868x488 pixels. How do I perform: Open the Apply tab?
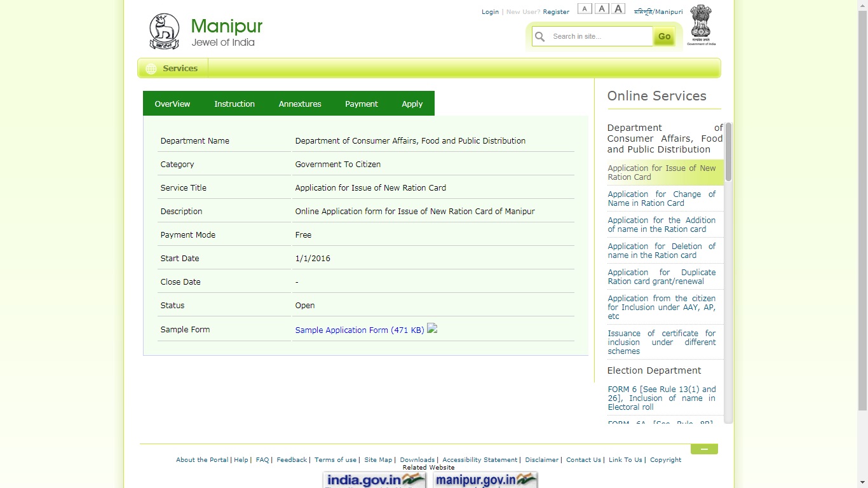(x=412, y=103)
